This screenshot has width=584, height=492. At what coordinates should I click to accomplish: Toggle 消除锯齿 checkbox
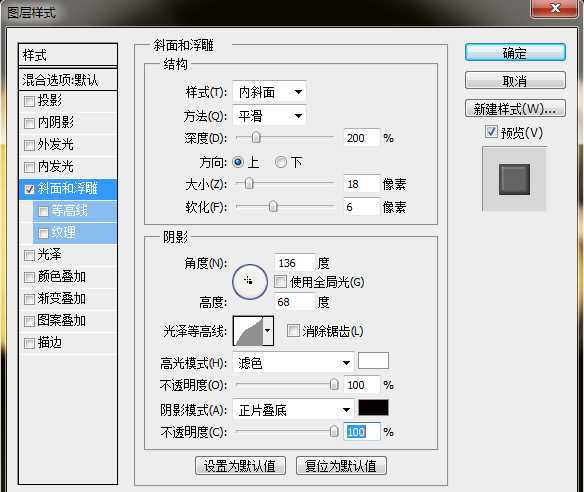point(293,330)
